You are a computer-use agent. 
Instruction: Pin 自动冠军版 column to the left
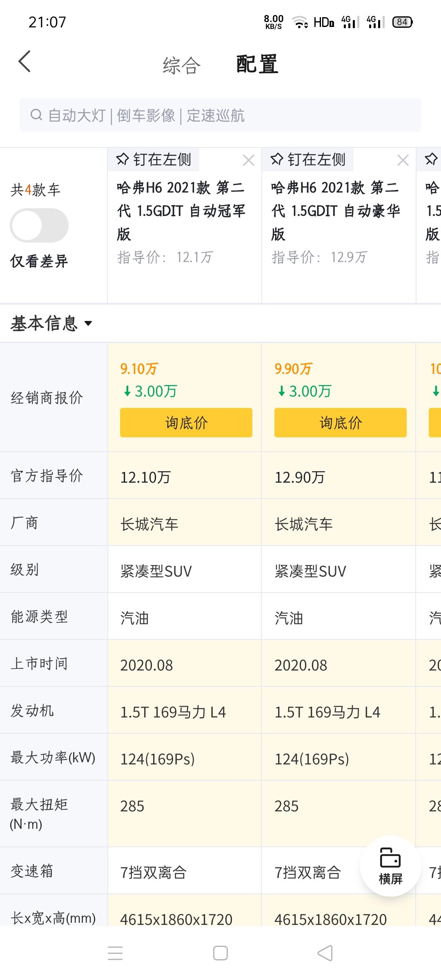(154, 160)
